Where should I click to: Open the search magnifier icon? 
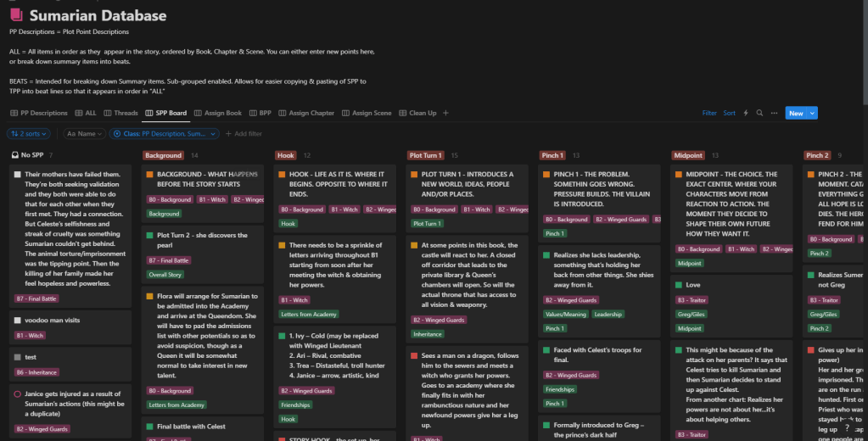759,113
